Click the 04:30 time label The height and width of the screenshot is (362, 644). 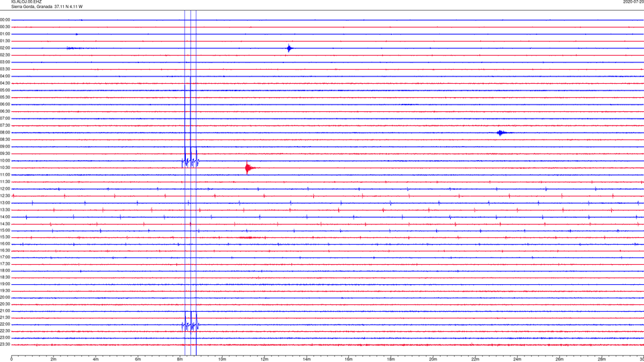[x=5, y=83]
